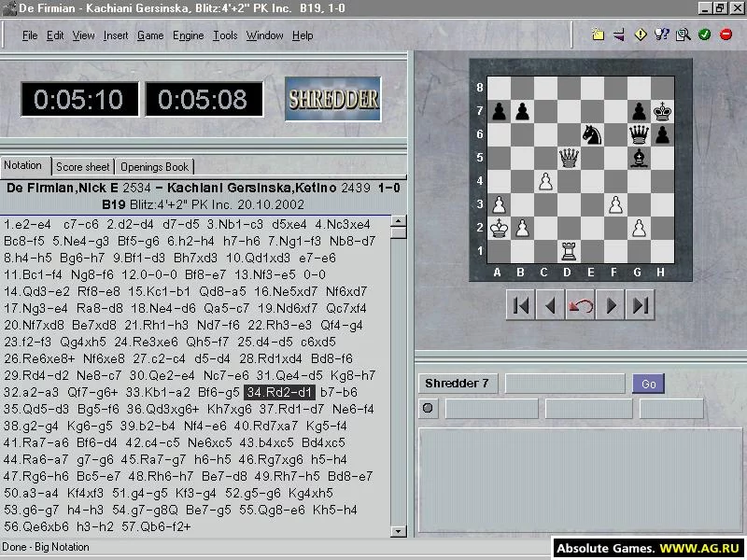The width and height of the screenshot is (747, 560).
Task: Open the Engine menu
Action: pyautogui.click(x=189, y=35)
